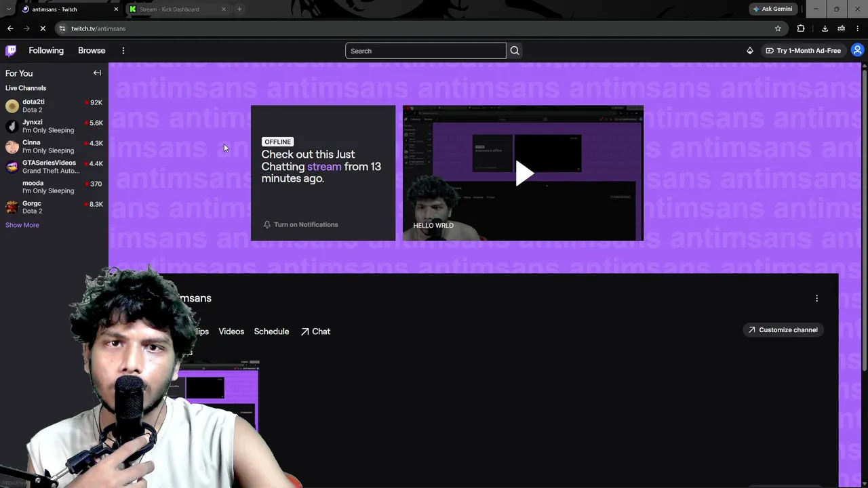View site information in the address bar

click(62, 28)
